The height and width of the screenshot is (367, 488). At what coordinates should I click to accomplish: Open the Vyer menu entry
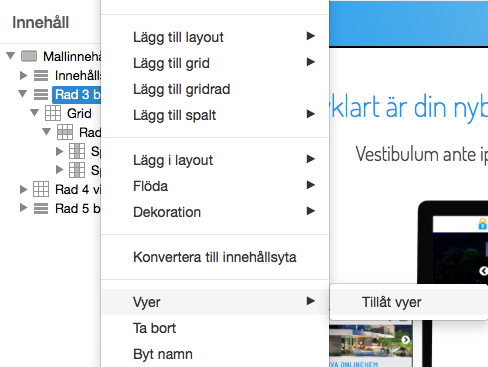coord(215,302)
